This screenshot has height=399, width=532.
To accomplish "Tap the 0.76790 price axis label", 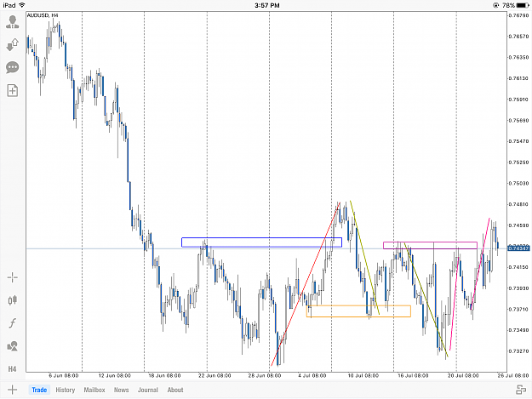I will pos(518,15).
